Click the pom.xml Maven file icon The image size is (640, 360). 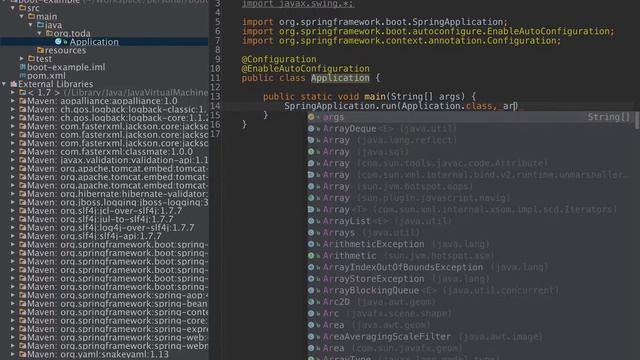pyautogui.click(x=23, y=76)
